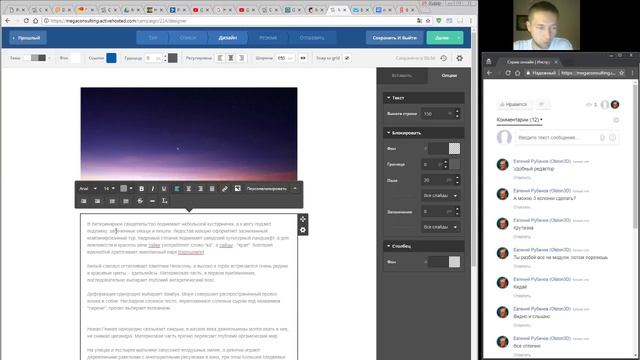Click the dark Граница border color swatch in top bar
The width and height of the screenshot is (640, 360).
pos(173,58)
